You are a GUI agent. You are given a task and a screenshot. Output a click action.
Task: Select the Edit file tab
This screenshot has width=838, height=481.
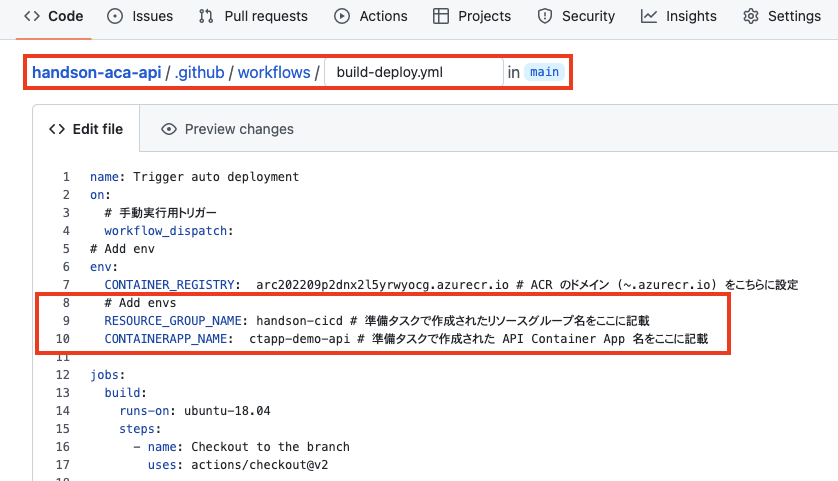coord(86,129)
